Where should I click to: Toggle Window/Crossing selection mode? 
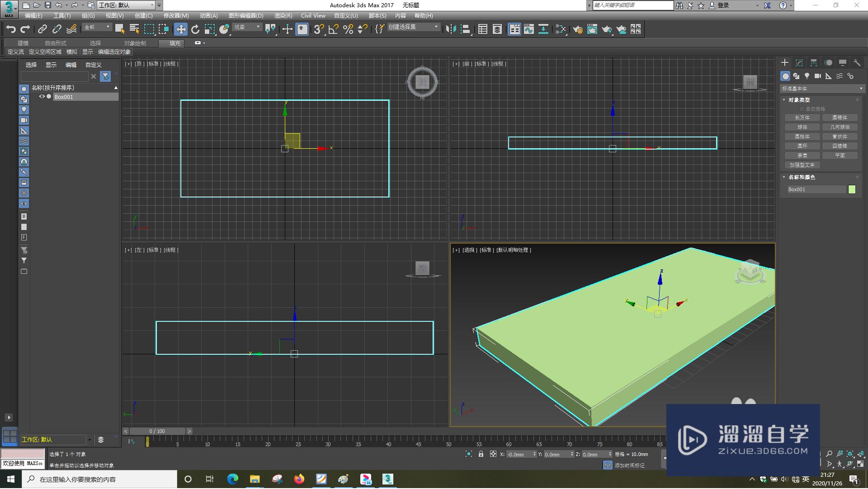point(164,29)
